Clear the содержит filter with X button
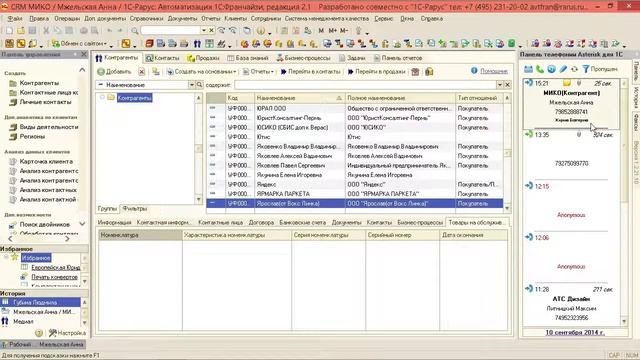Viewport: 640px width, 360px height. 507,85
